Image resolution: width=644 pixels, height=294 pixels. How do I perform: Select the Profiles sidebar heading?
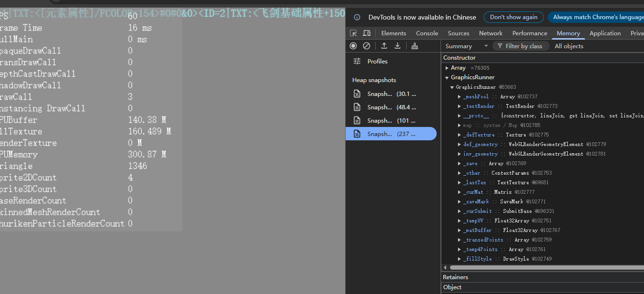pos(377,61)
